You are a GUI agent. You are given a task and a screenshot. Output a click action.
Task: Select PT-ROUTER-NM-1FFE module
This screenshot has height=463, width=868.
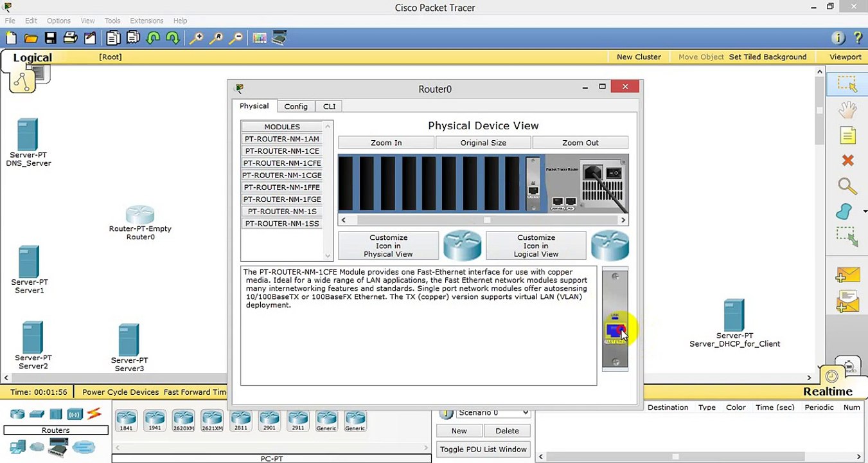coord(282,187)
